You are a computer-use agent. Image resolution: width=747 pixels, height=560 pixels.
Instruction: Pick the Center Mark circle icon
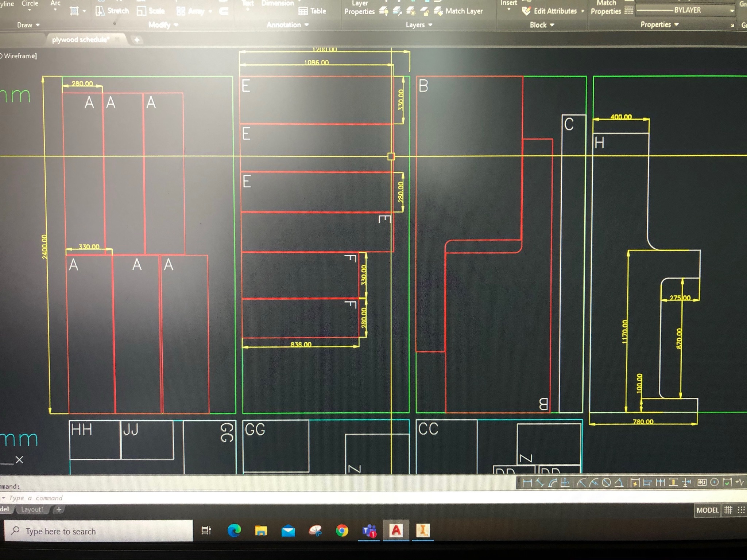(x=715, y=483)
